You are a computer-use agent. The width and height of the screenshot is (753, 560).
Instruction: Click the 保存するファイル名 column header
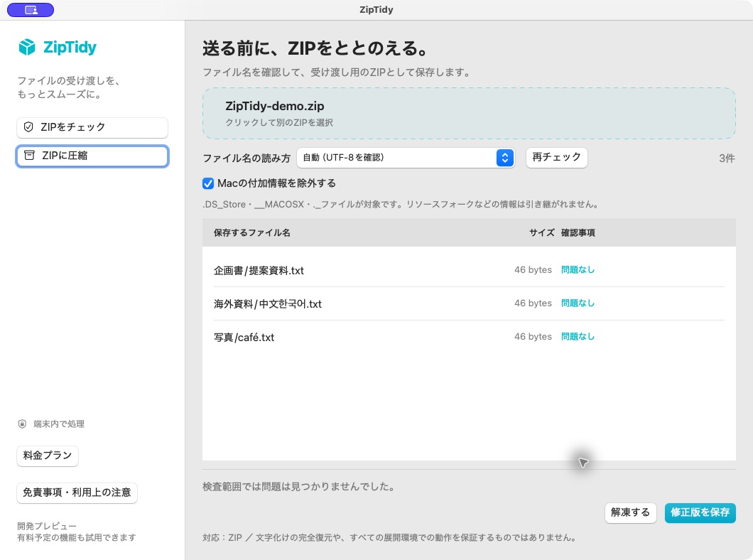252,233
